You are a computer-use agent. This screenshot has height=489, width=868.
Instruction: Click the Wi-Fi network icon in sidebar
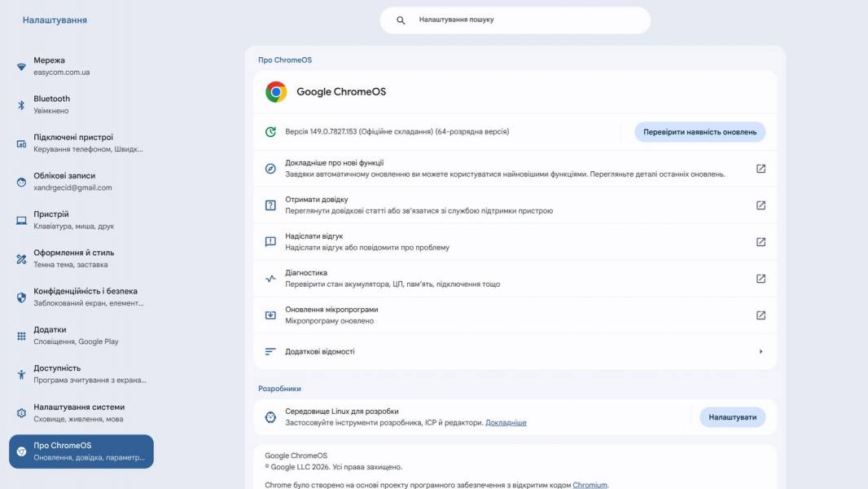21,67
